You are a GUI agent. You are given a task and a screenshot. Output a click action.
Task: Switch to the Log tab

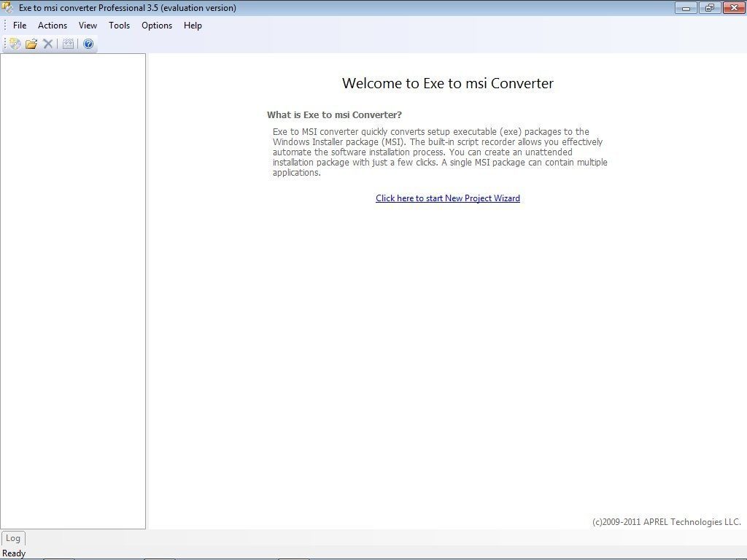click(13, 538)
